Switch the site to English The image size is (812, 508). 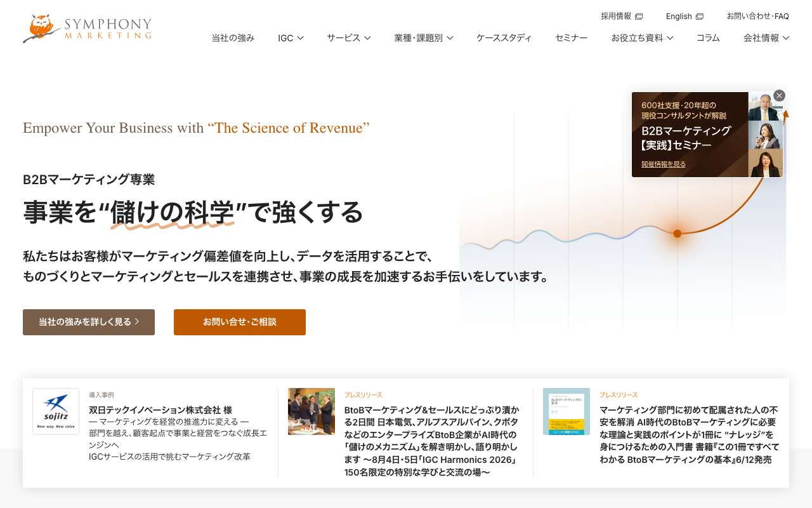tap(679, 17)
